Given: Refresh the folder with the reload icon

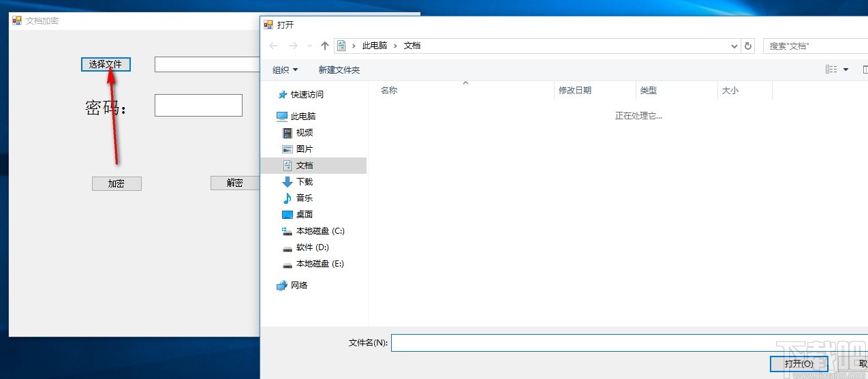Looking at the screenshot, I should (749, 46).
